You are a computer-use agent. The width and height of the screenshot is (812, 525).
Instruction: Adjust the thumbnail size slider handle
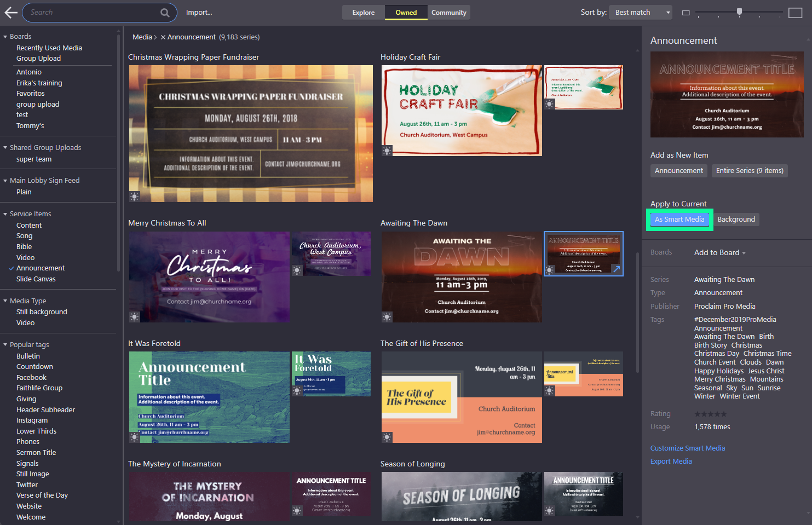pos(739,12)
